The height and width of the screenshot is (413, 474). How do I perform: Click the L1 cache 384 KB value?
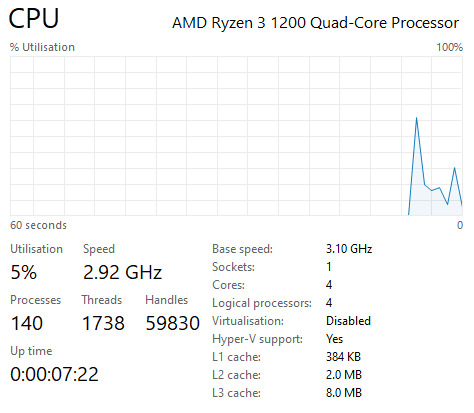343,357
